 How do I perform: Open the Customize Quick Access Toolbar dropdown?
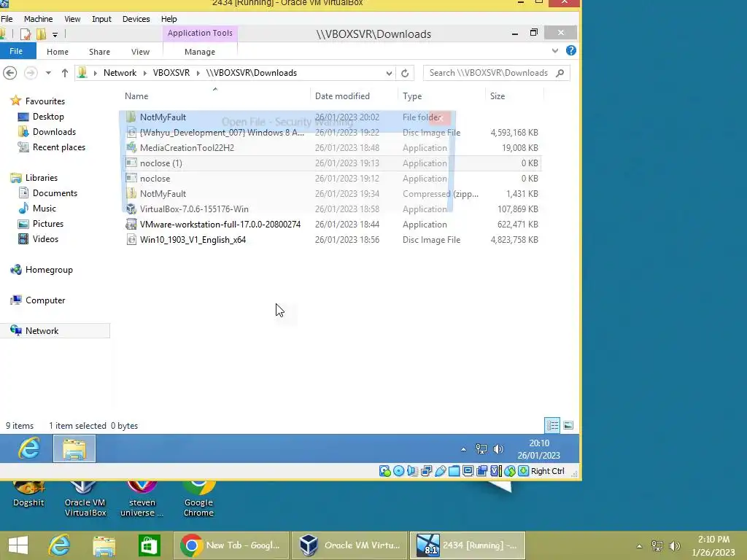[55, 34]
